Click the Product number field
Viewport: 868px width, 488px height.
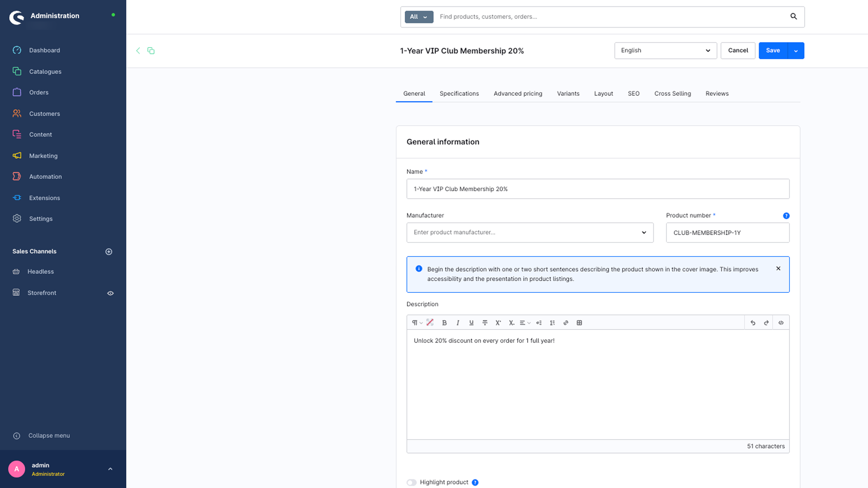(727, 233)
